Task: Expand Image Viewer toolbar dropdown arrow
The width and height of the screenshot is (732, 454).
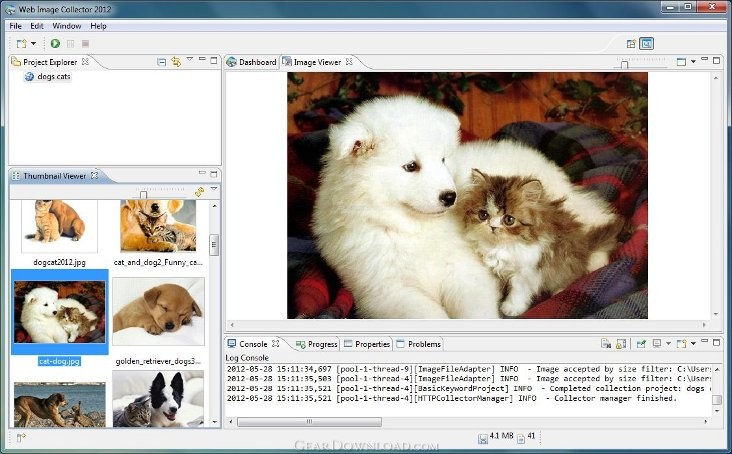Action: [693, 62]
